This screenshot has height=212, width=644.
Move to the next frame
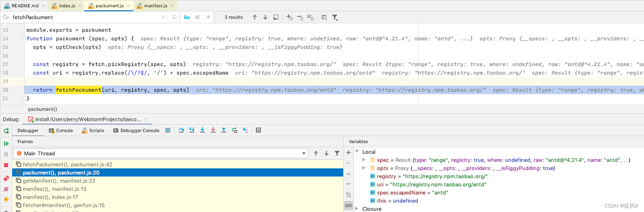[x=326, y=153]
